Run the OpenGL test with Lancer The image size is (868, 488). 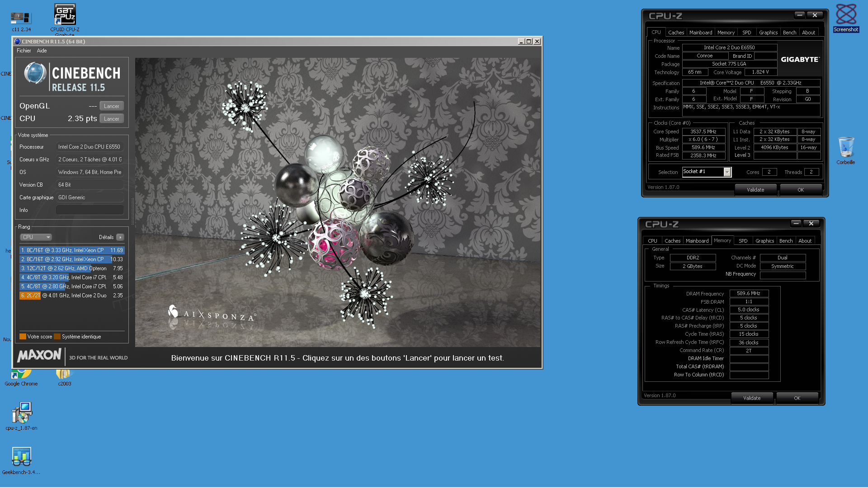click(x=112, y=106)
